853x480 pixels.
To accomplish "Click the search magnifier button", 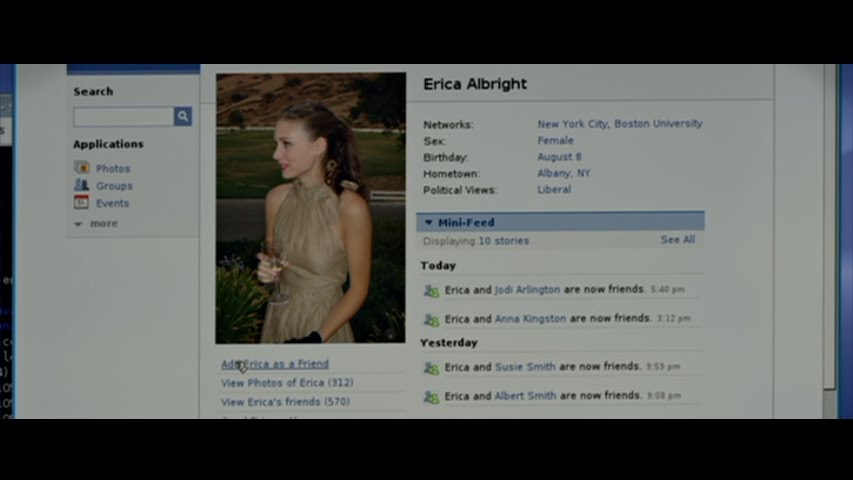I will (183, 117).
